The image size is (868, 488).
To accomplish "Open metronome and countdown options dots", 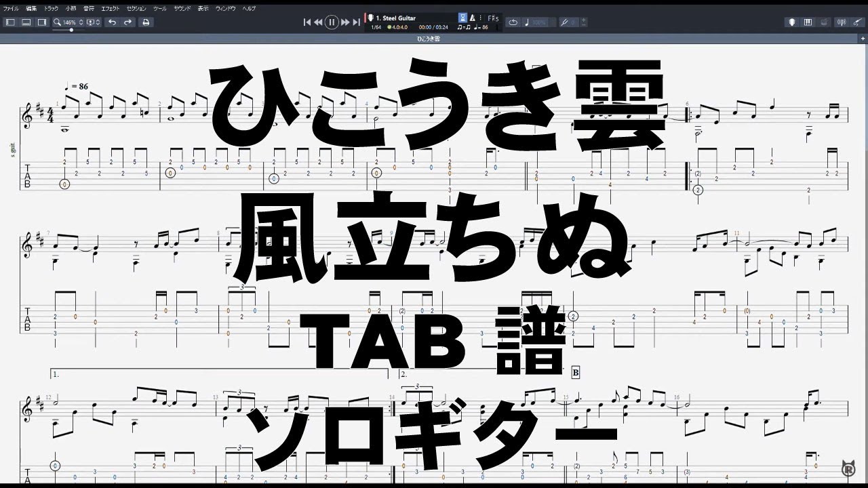I will click(481, 18).
